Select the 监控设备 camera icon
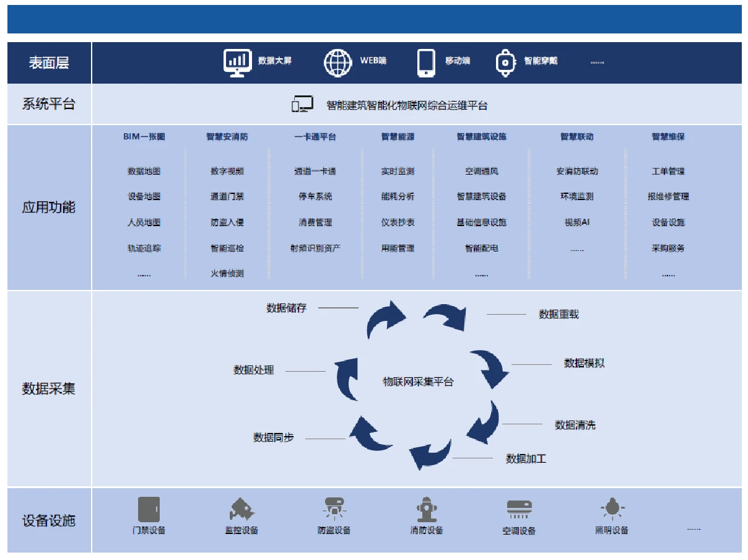 [x=241, y=509]
